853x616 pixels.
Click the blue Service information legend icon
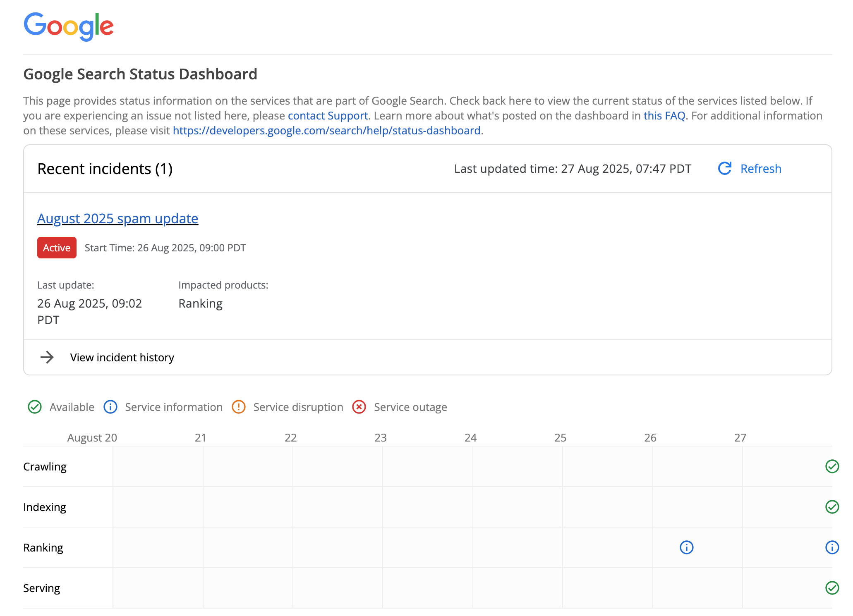click(x=110, y=407)
